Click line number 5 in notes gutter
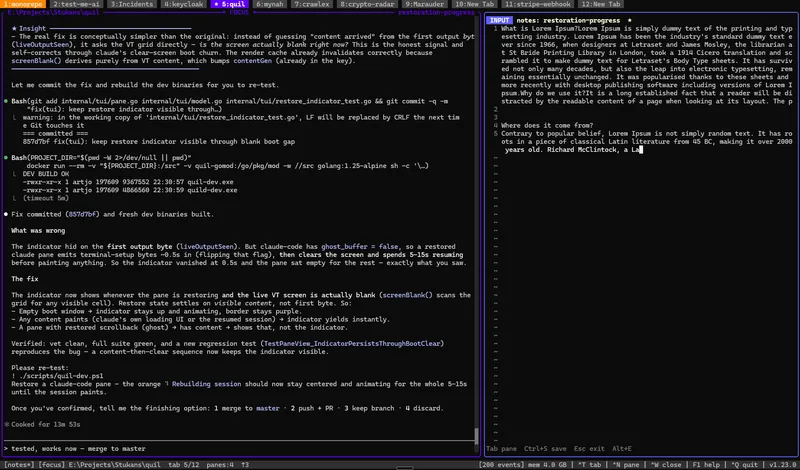The width and height of the screenshot is (800, 470). pyautogui.click(x=495, y=134)
